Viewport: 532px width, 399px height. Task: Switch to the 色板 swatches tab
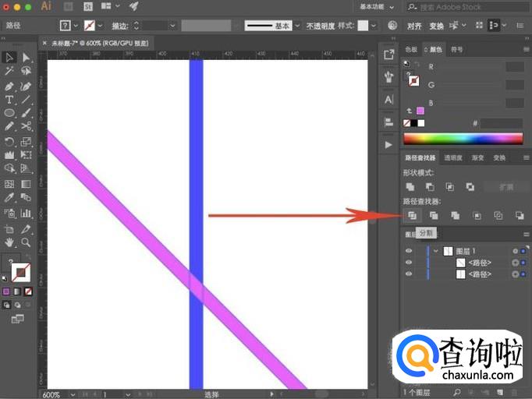pyautogui.click(x=411, y=50)
